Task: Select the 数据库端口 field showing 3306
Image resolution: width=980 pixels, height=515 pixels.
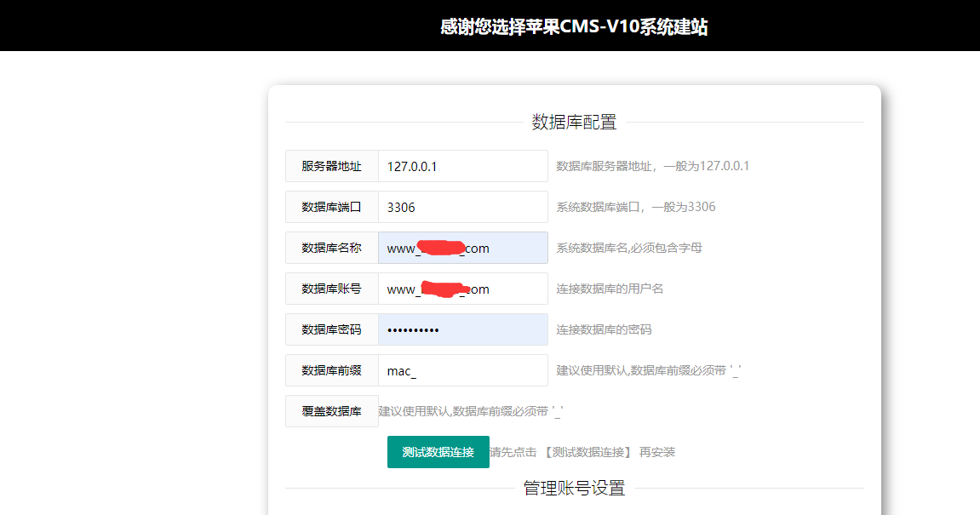Action: point(463,207)
